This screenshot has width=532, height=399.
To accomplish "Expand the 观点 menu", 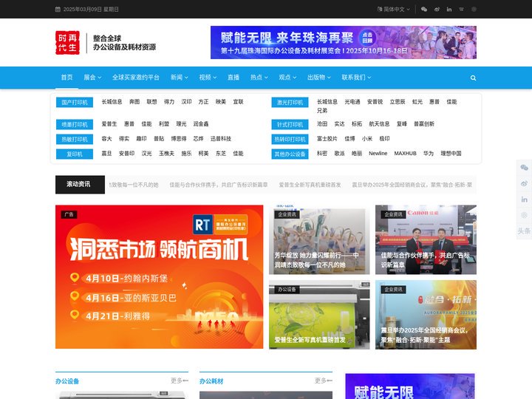I will [287, 78].
